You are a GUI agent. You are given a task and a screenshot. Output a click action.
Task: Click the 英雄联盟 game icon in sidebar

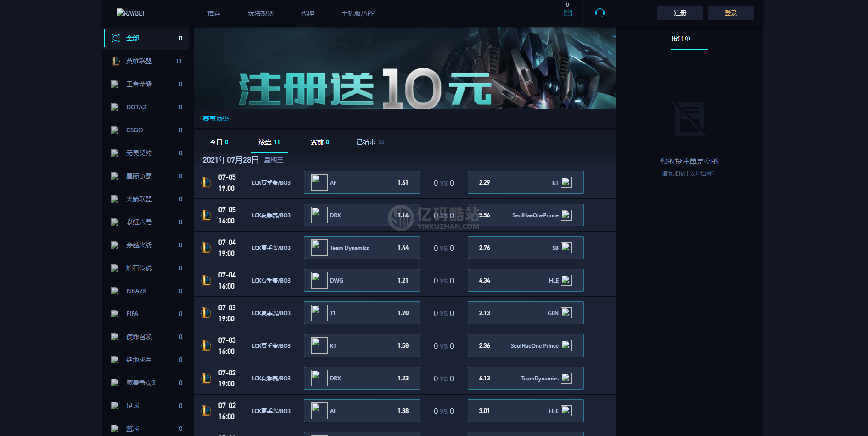pyautogui.click(x=116, y=61)
